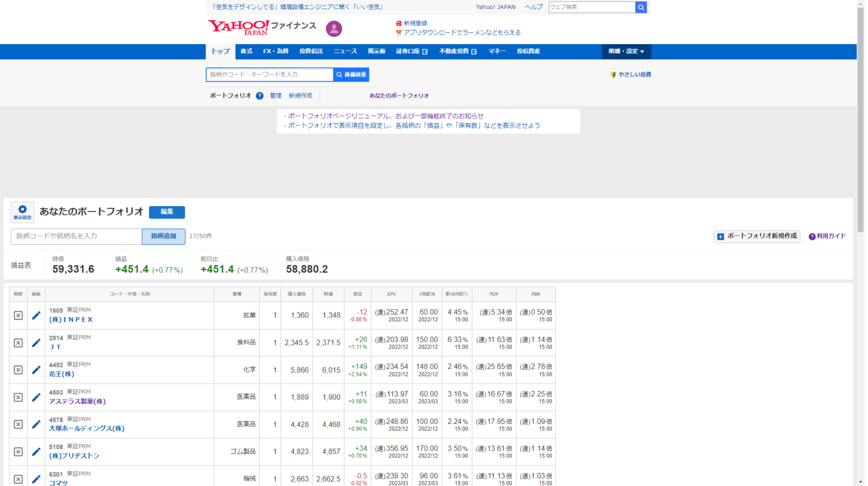Edit コマツ row via its pencil icon

[36, 478]
